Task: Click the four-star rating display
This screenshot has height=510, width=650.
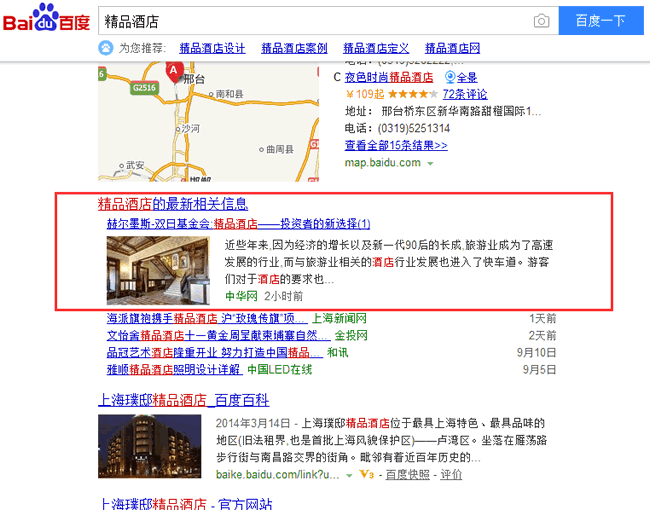Action: (412, 94)
